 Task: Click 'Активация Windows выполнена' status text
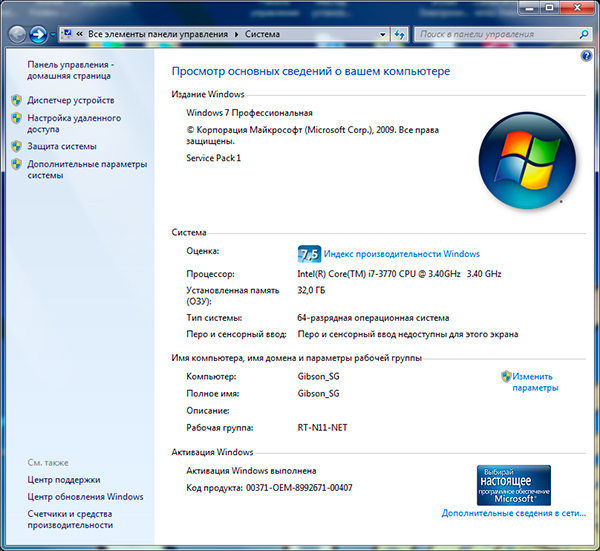(251, 471)
